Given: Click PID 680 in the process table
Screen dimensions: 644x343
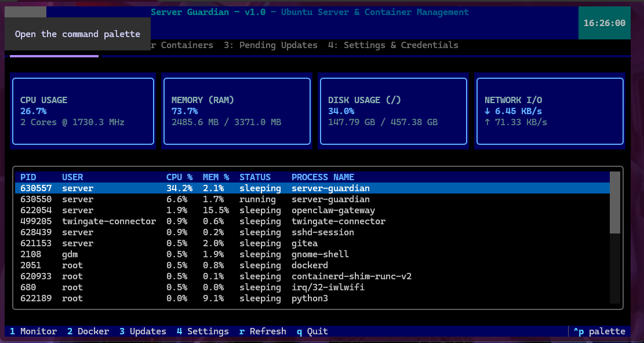Looking at the screenshot, I should point(28,287).
